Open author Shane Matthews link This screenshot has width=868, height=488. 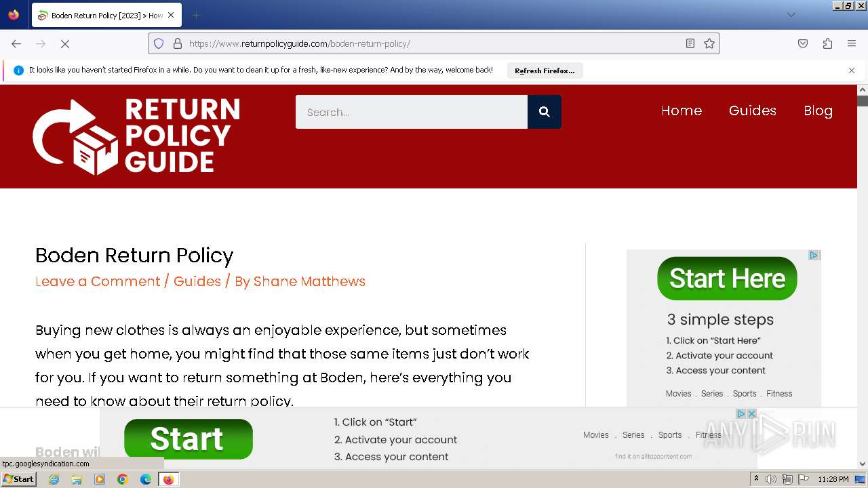[309, 281]
